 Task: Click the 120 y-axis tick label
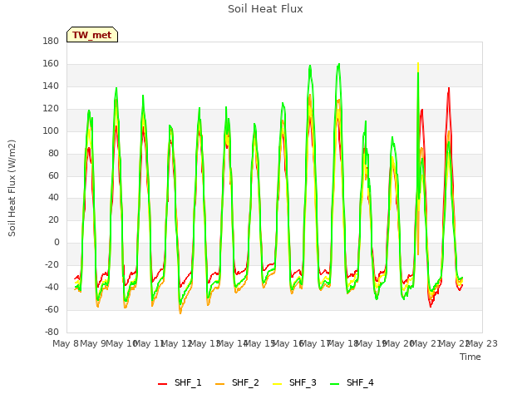coord(51,109)
